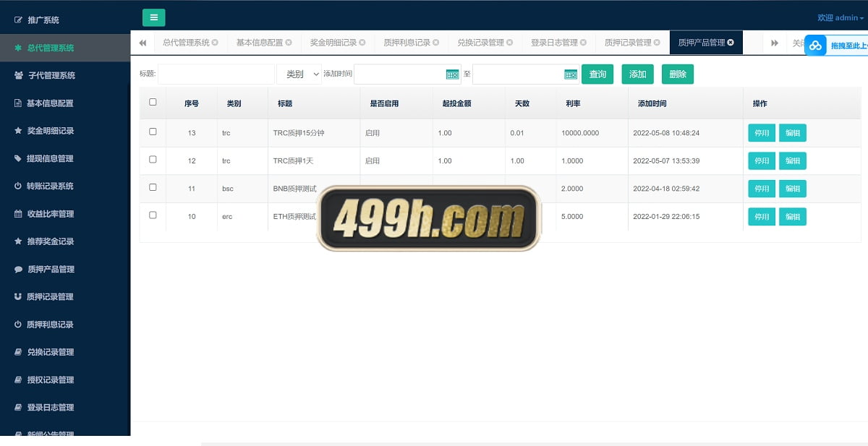Image resolution: width=868 pixels, height=446 pixels.
Task: Switch to the 总代管理系统 tab
Action: 186,43
